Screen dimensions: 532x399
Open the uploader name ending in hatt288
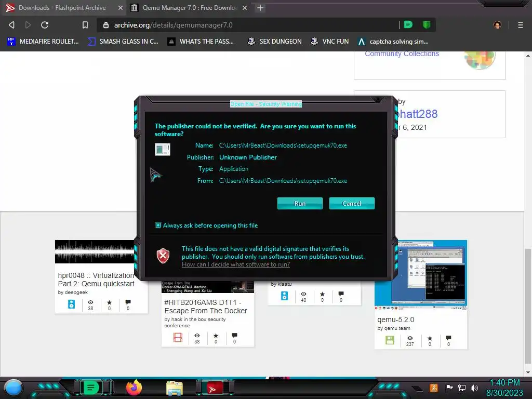[x=417, y=114]
